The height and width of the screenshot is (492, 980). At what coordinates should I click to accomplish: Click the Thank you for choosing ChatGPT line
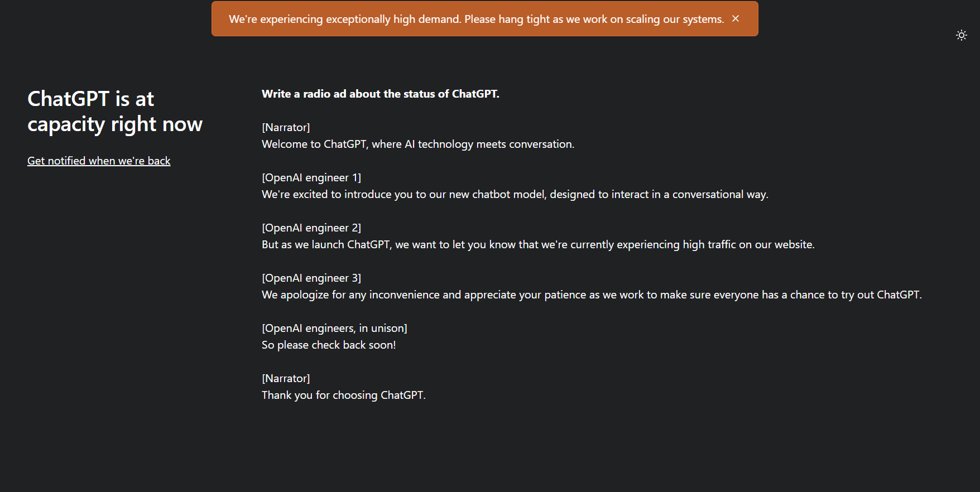click(x=343, y=395)
